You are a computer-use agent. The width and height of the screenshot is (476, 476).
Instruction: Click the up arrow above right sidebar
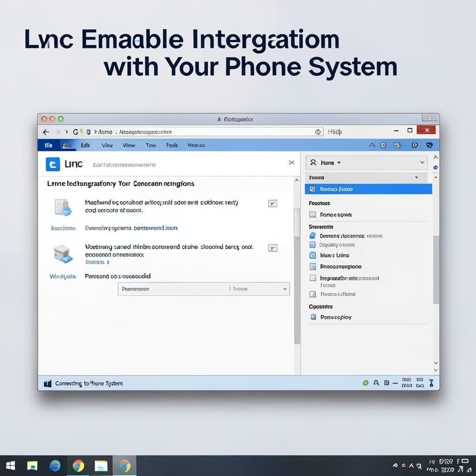tap(436, 157)
